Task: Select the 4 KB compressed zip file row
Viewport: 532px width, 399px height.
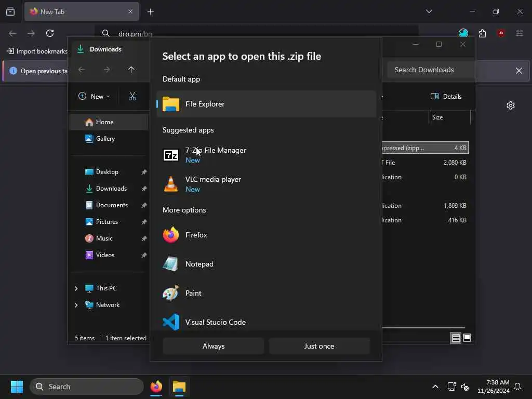Action: point(425,148)
